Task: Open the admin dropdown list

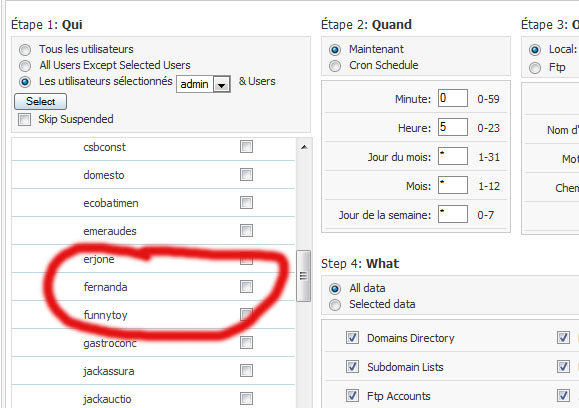Action: [x=222, y=85]
